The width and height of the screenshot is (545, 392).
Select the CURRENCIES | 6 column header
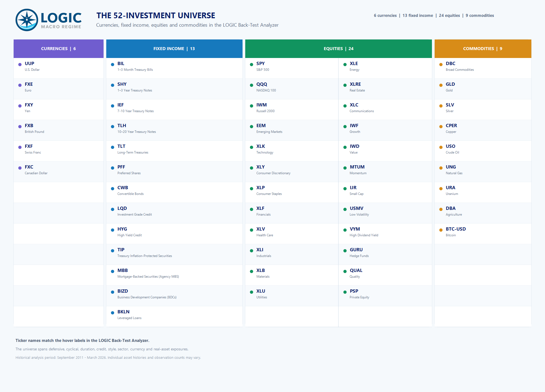tap(59, 49)
